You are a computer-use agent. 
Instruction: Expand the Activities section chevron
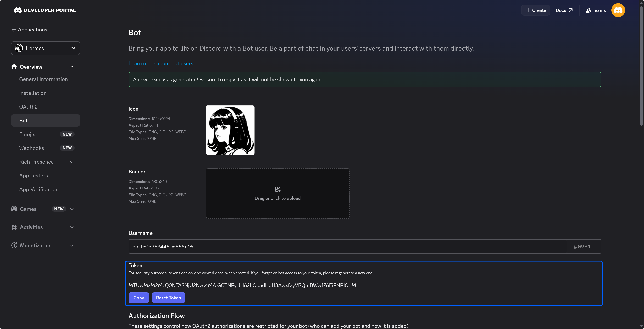tap(72, 227)
